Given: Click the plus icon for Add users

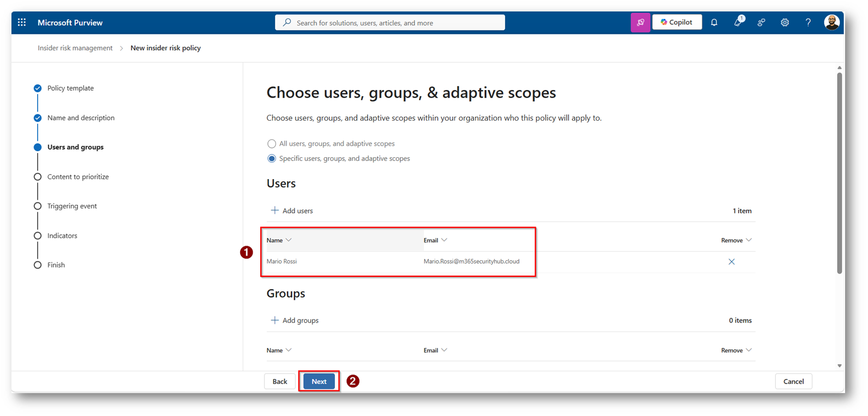Looking at the screenshot, I should [274, 210].
